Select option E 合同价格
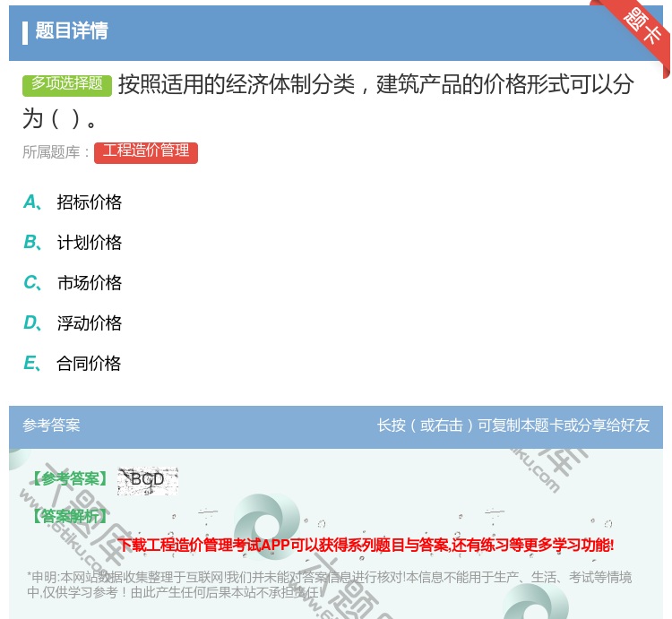Viewport: 672px width, 619px height. (72, 364)
